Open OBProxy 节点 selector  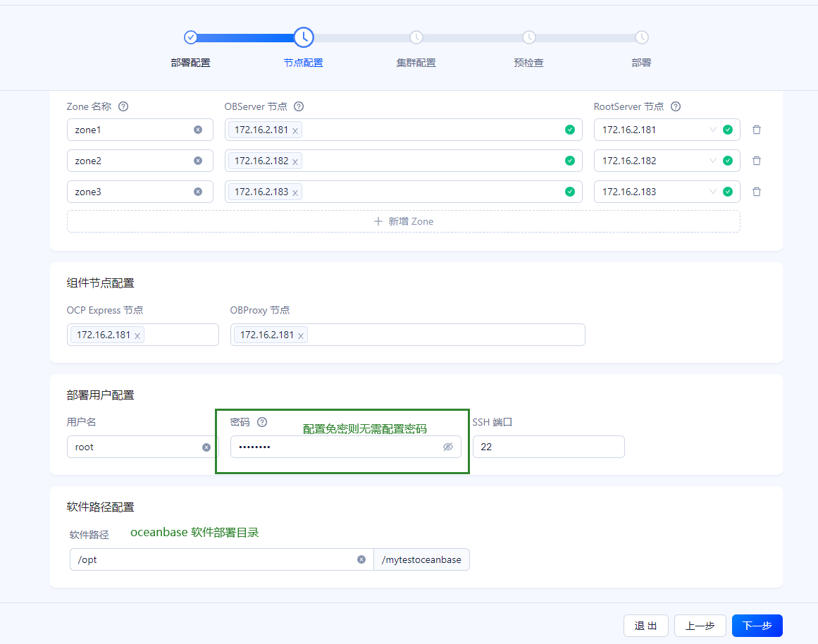[408, 335]
